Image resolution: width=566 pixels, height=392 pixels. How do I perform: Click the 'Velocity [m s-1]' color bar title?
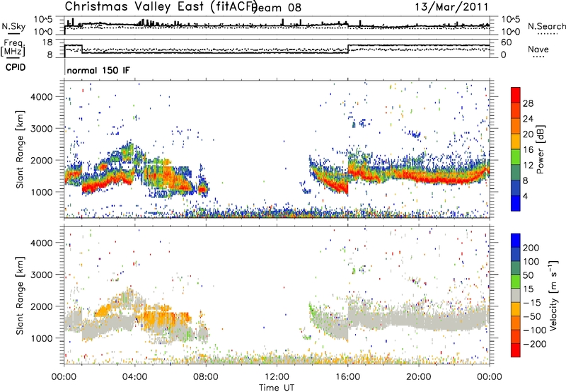(553, 296)
